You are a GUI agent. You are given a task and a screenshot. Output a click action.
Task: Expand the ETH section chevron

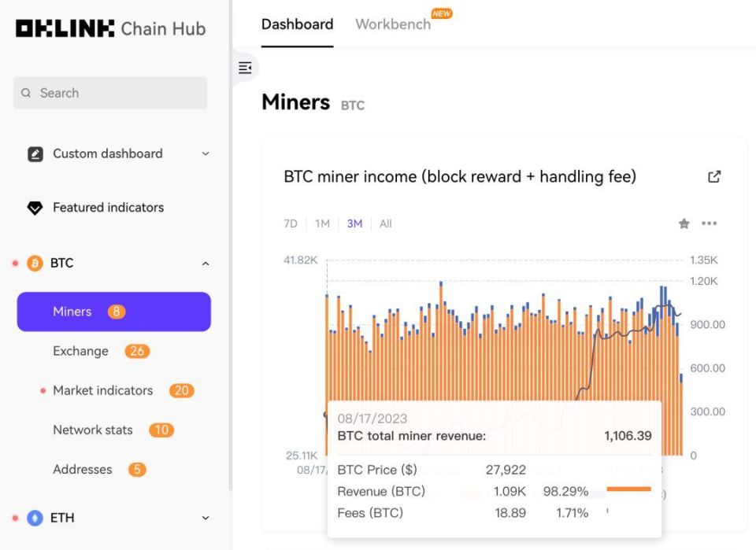[x=206, y=518]
